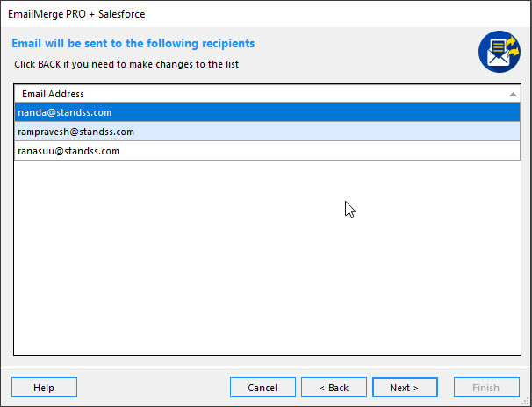Screen dimensions: 532x407
Task: Click the EmailMerge envelope logo icon
Action: (500, 52)
